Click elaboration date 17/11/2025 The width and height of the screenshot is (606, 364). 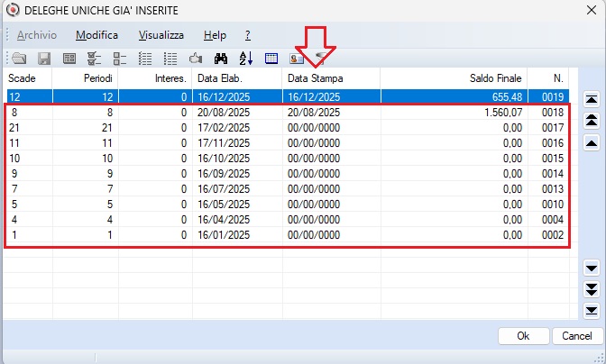(224, 143)
